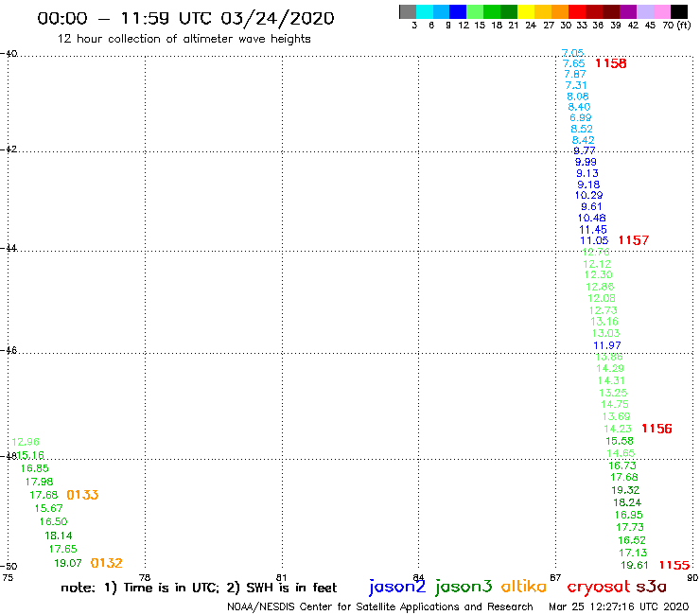This screenshot has height=615, width=700.
Task: Click the black 70 ft legend swatch
Action: tap(679, 11)
